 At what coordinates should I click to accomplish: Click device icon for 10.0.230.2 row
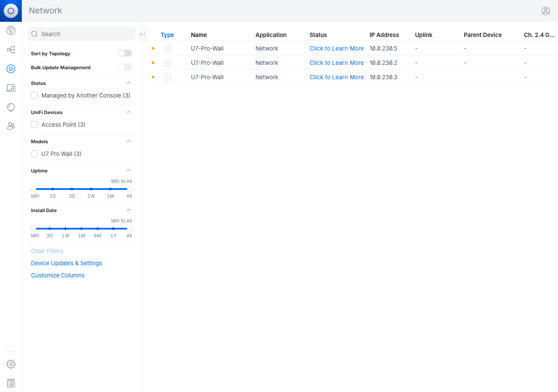tap(167, 63)
